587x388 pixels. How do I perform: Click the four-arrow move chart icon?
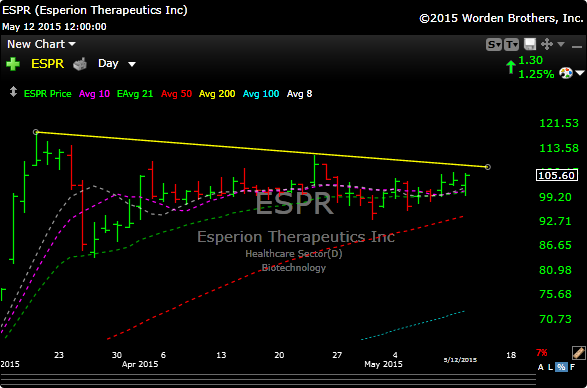click(547, 45)
